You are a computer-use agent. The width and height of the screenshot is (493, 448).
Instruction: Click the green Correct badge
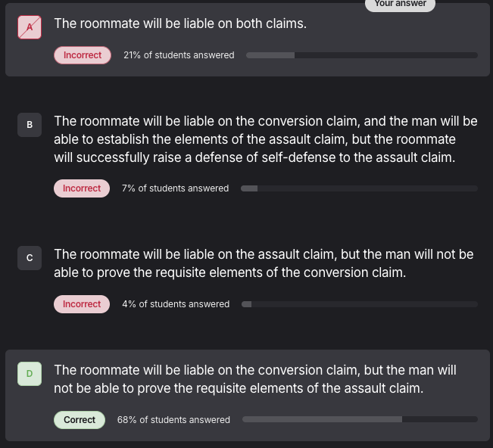(x=80, y=420)
